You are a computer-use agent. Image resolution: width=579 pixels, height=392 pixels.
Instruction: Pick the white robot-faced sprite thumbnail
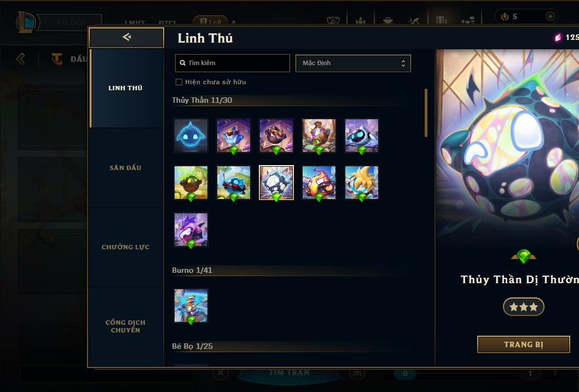[362, 136]
